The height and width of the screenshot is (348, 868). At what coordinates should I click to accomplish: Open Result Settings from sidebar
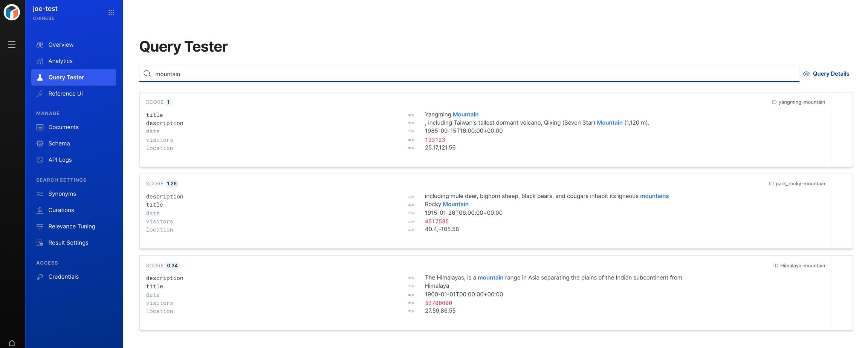68,243
